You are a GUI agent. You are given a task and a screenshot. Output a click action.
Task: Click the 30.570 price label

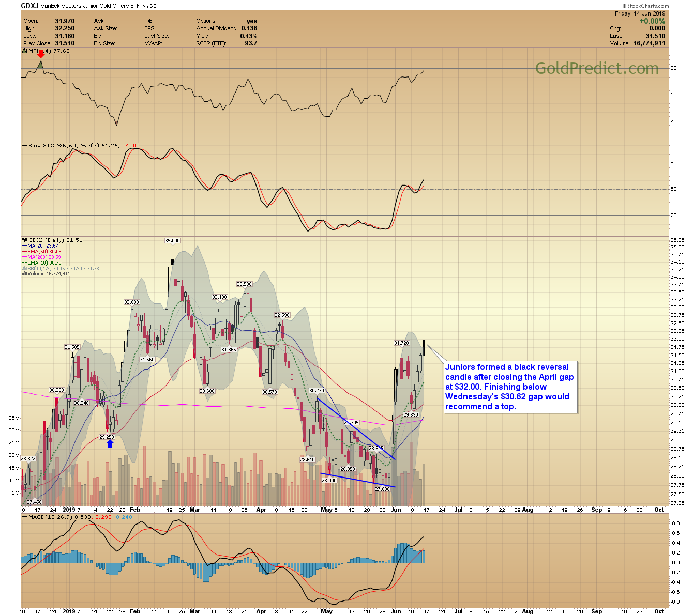269,392
